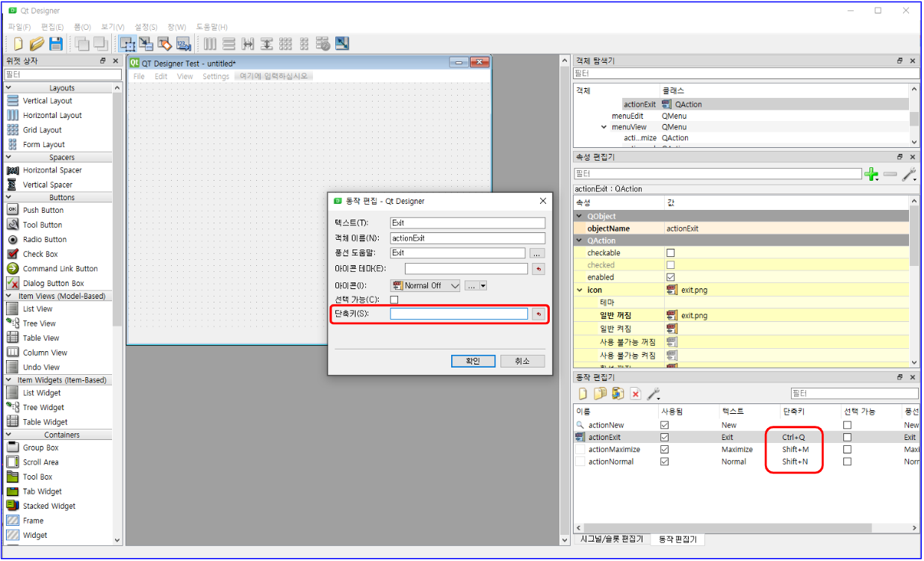Open the 폼(O) menu
The width and height of the screenshot is (924, 561).
coord(82,27)
